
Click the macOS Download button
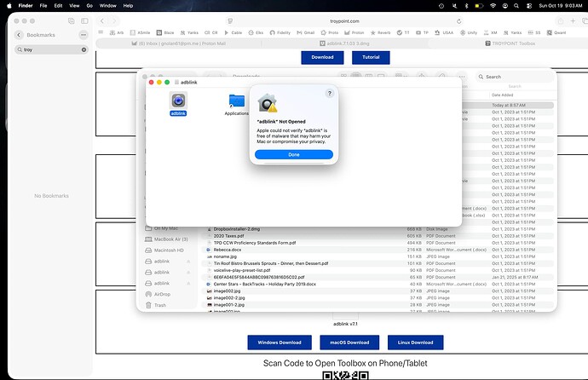click(x=349, y=343)
